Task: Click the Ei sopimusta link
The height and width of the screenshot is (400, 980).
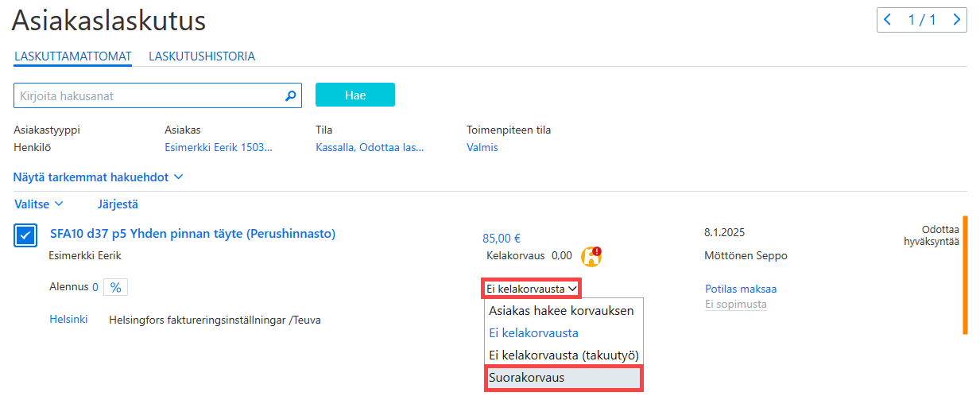Action: 736,305
